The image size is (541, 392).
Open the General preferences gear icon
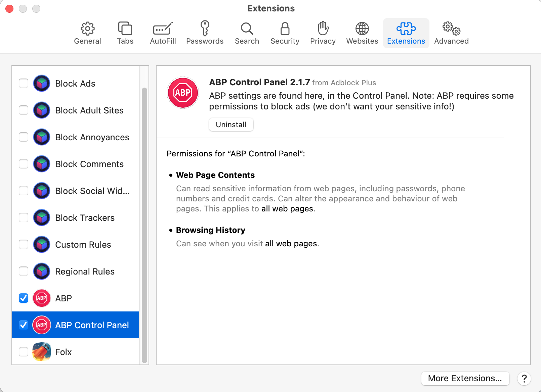(x=87, y=29)
